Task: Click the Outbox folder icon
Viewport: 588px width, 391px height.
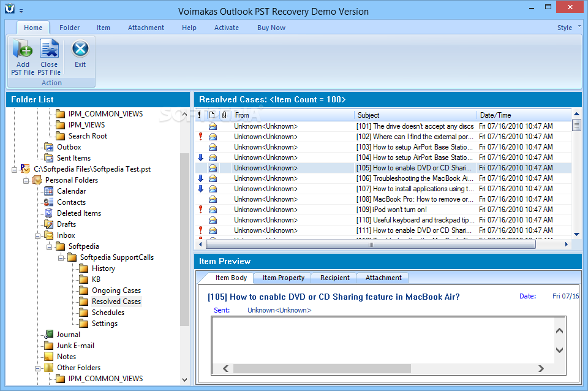Action: coord(49,146)
